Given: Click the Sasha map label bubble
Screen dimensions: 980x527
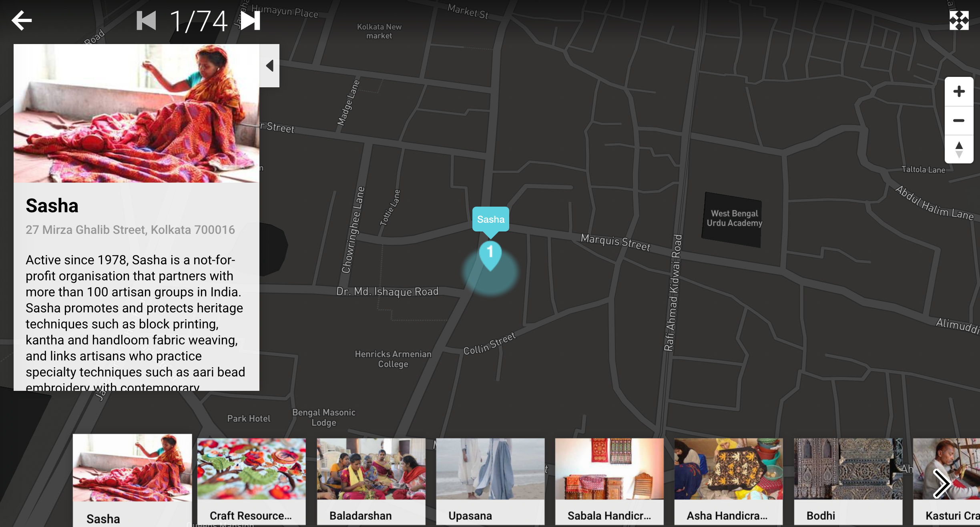Looking at the screenshot, I should pyautogui.click(x=491, y=219).
